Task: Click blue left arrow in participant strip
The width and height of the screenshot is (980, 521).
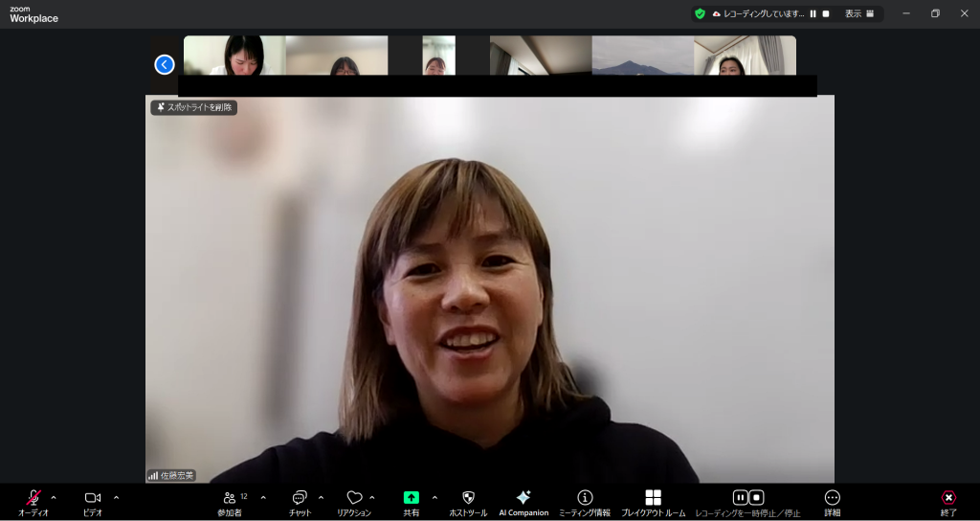Action: click(x=165, y=64)
